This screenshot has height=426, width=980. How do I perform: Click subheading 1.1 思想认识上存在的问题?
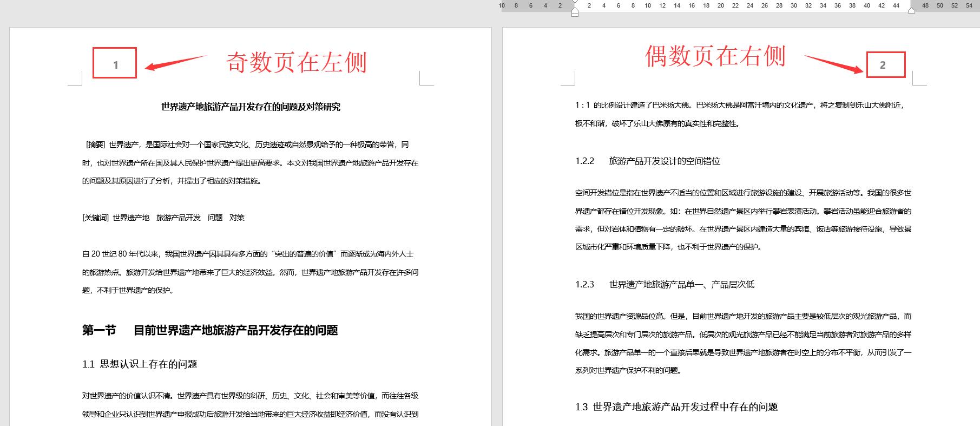[x=140, y=364]
